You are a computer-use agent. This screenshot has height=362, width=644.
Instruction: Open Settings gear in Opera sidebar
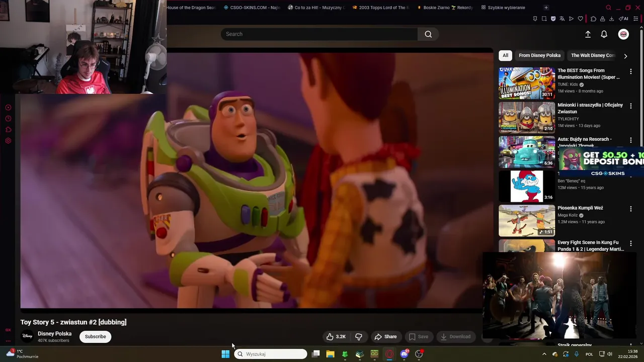8,141
